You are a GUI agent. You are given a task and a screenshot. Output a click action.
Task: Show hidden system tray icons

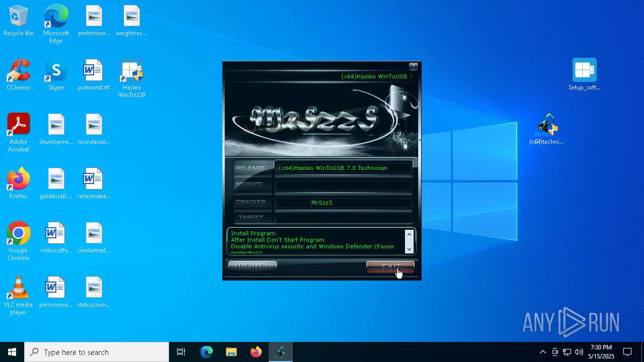542,352
